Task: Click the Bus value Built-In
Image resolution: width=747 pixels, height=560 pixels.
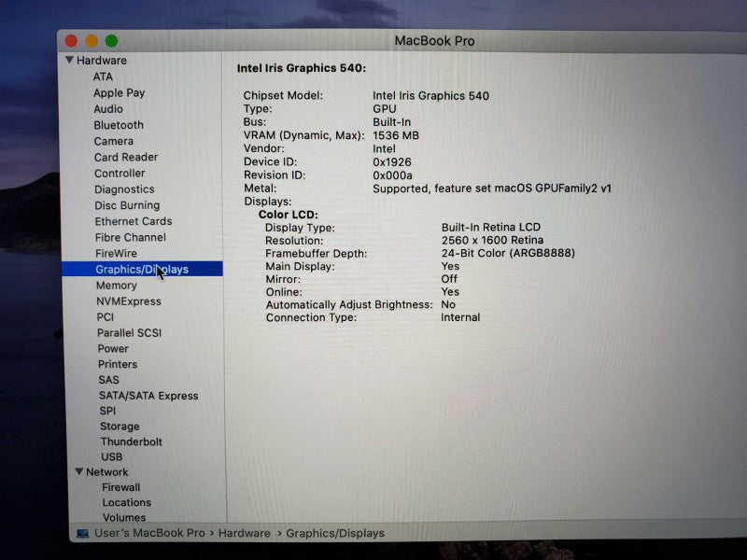Action: click(x=391, y=122)
